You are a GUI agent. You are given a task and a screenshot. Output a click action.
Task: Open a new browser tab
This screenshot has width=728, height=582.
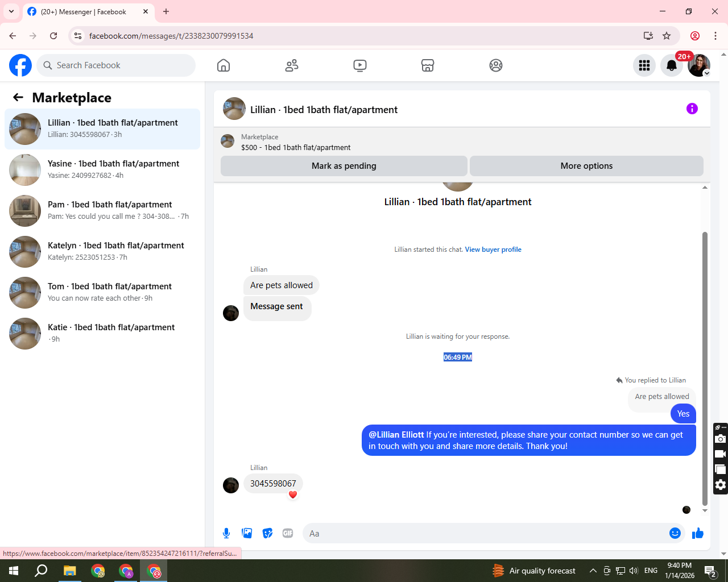tap(166, 11)
